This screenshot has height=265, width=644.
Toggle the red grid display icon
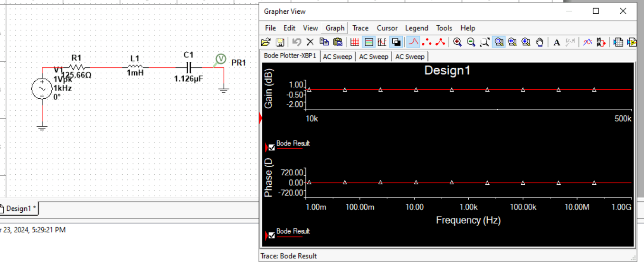pos(354,42)
